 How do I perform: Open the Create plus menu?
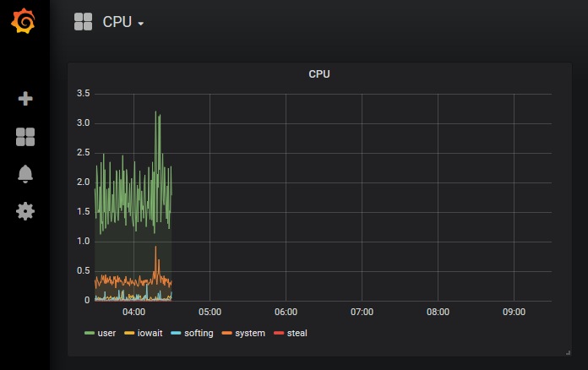click(x=25, y=99)
